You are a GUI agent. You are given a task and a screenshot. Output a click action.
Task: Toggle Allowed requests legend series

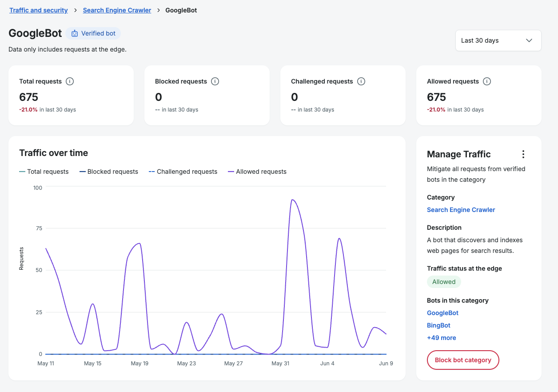coord(257,172)
